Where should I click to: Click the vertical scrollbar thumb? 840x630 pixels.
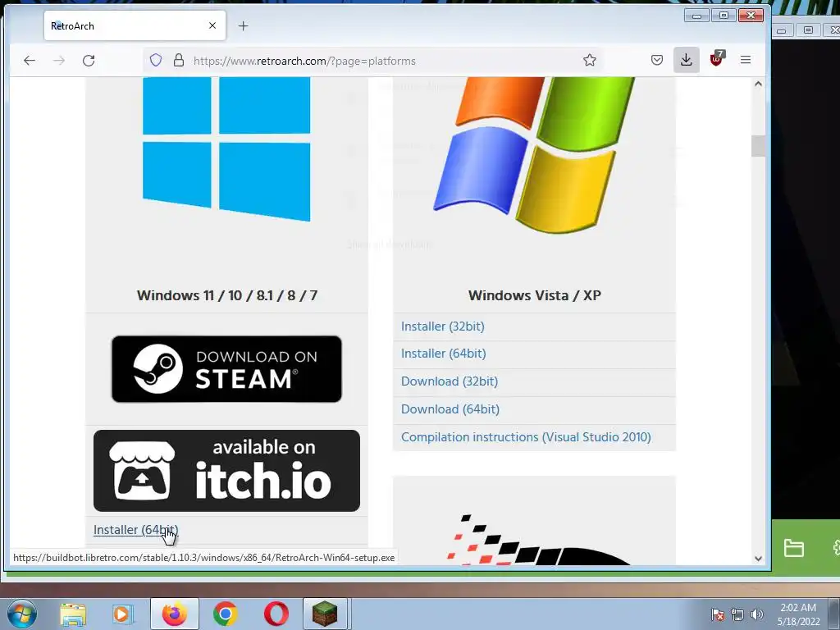758,146
